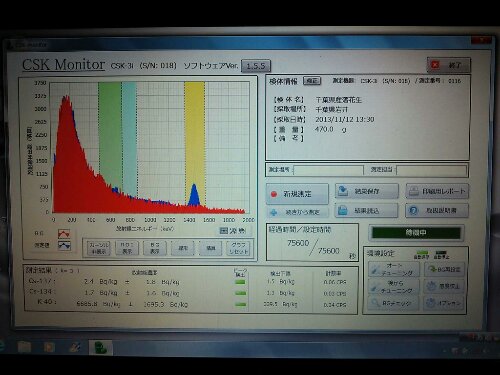The height and width of the screenshot is (375, 500).
Task: Toggle ROI display button under graph
Action: coord(127,248)
